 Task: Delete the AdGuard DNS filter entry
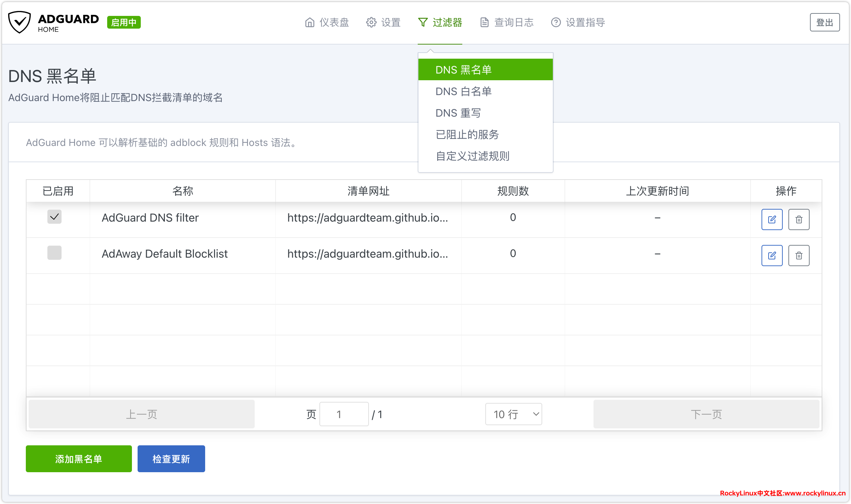click(799, 219)
